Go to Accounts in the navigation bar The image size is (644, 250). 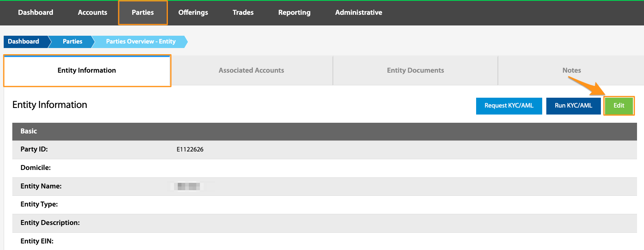(92, 12)
